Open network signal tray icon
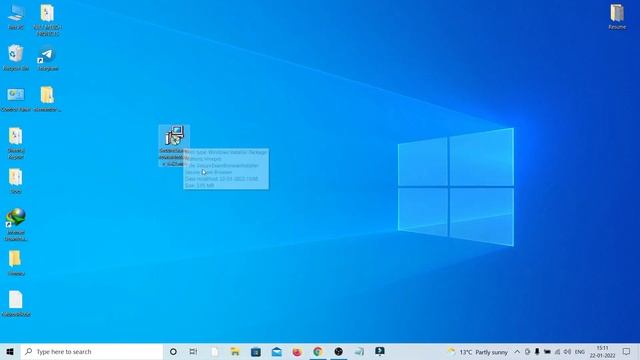640x360 pixels. pyautogui.click(x=557, y=352)
